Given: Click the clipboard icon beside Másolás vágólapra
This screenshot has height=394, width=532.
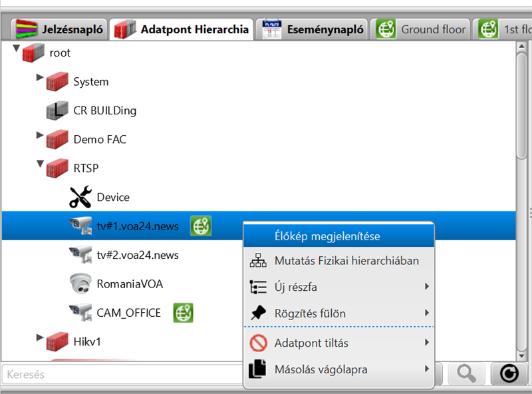Looking at the screenshot, I should [258, 367].
